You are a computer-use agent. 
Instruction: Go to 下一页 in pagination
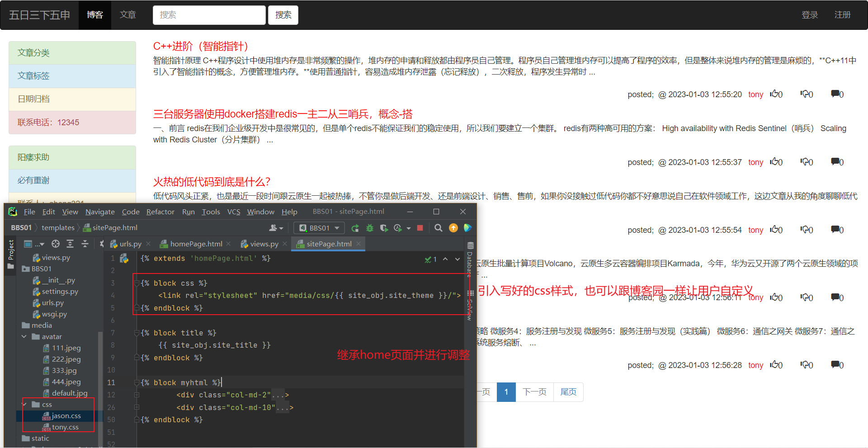534,392
